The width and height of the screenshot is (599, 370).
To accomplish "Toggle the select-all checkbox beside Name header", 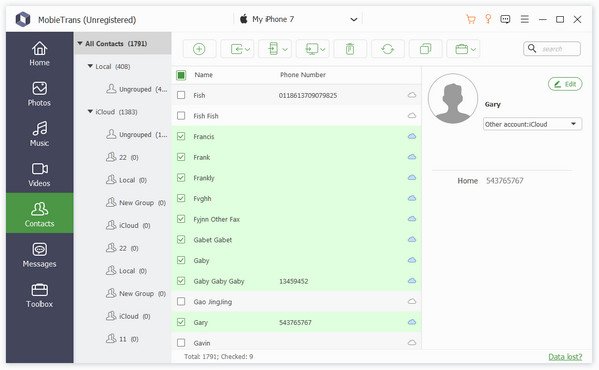I will point(181,75).
